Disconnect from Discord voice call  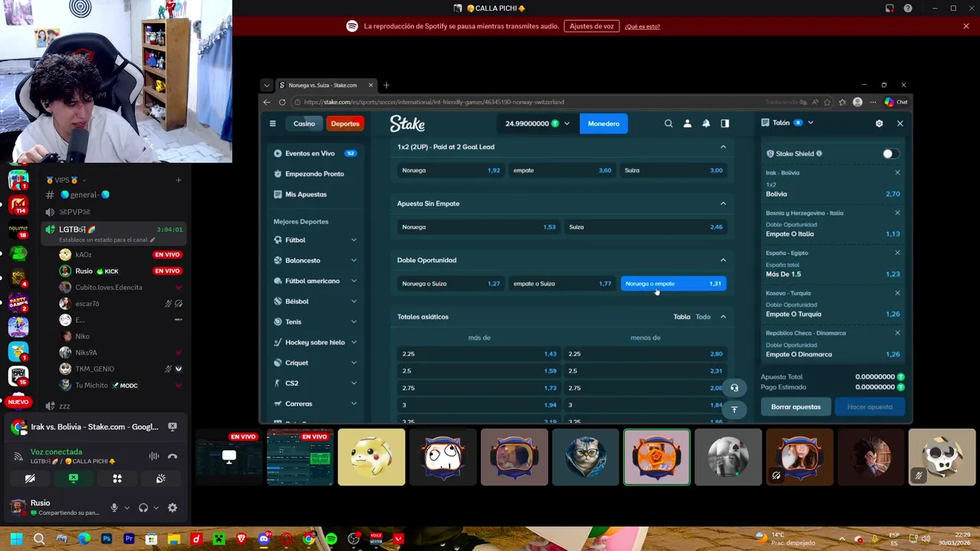(172, 456)
